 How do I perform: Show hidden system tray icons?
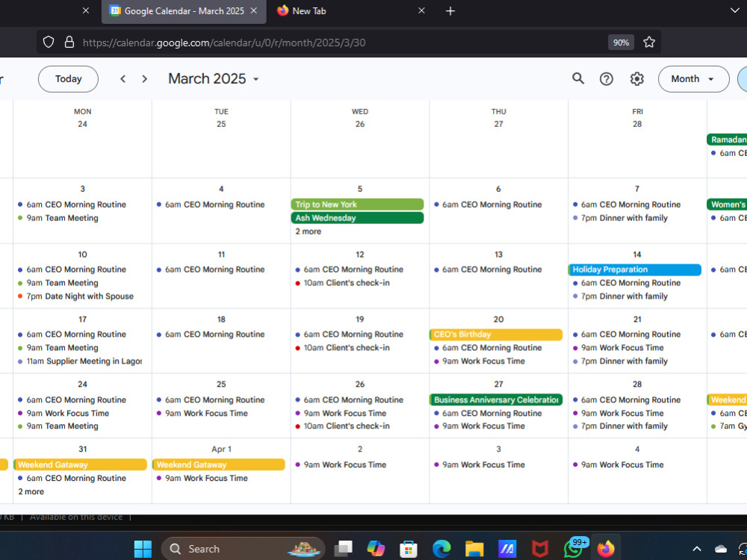[696, 549]
